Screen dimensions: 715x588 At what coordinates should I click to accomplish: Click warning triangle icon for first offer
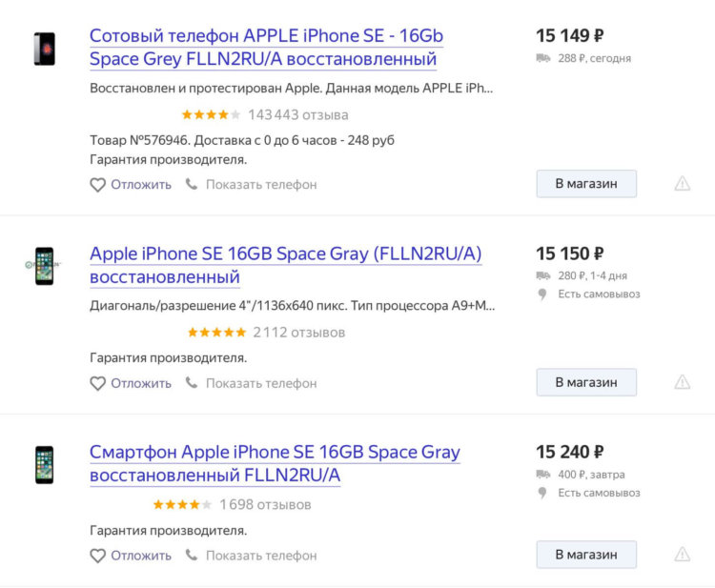click(x=683, y=184)
